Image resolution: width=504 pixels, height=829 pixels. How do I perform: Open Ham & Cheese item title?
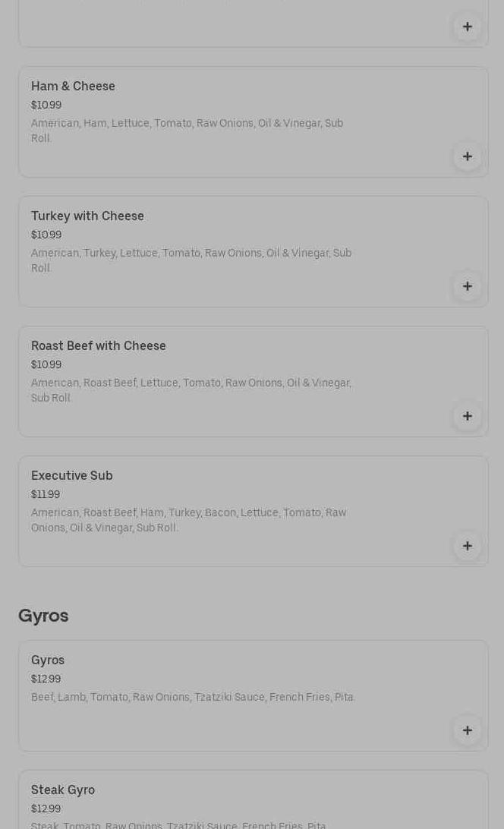point(73,87)
